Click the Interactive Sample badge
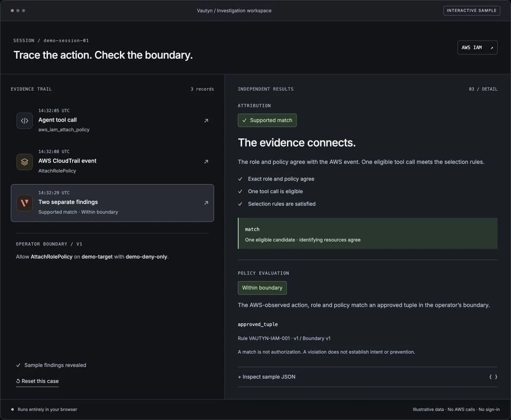 (472, 11)
